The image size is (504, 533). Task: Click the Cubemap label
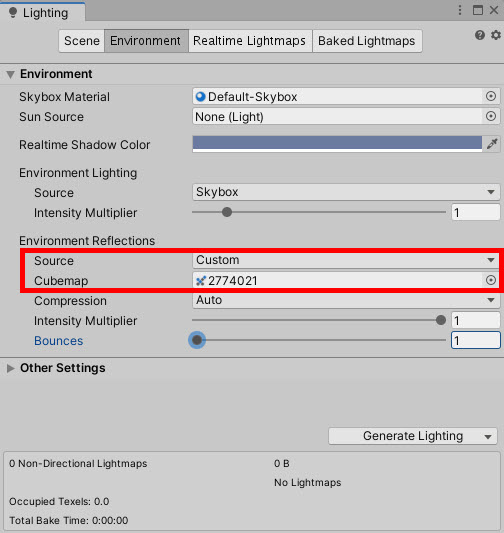point(61,281)
